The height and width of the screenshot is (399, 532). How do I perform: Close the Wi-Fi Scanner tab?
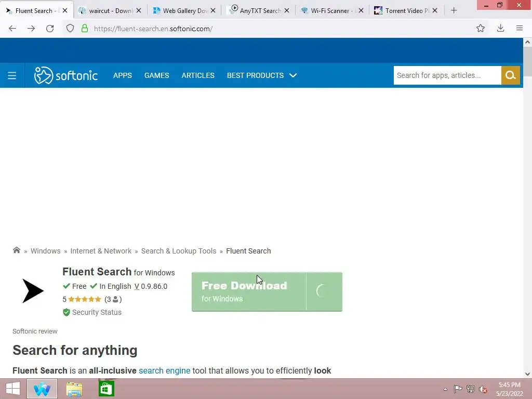tap(361, 10)
